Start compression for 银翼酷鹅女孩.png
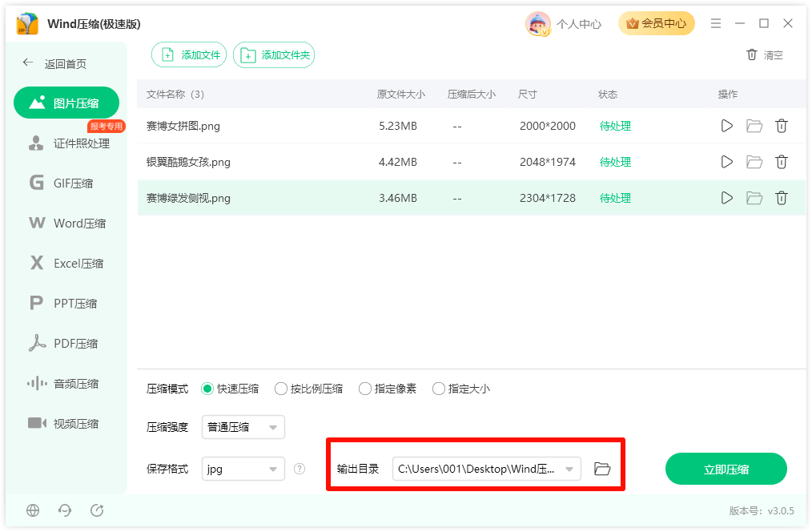Screen dimensions: 812x532 (726, 162)
